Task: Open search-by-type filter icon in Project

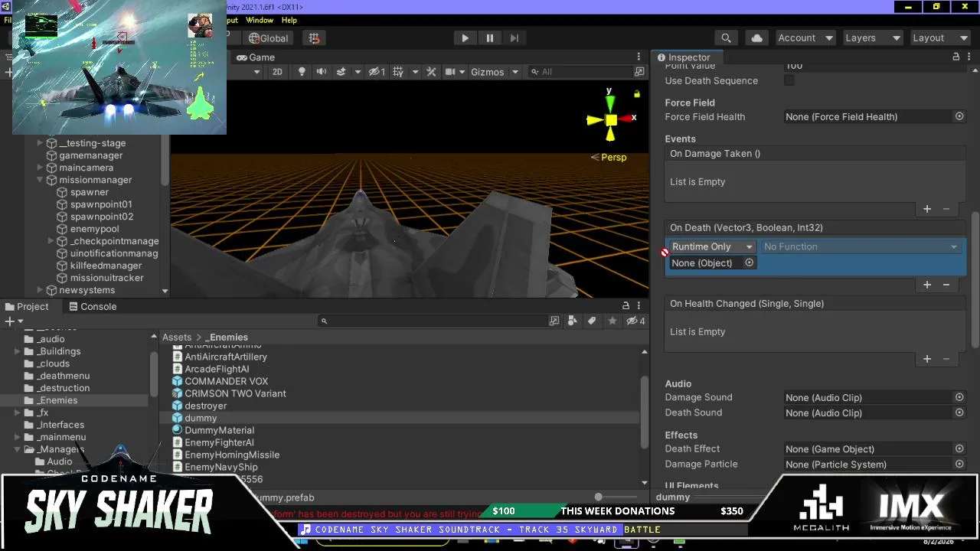Action: [x=572, y=321]
